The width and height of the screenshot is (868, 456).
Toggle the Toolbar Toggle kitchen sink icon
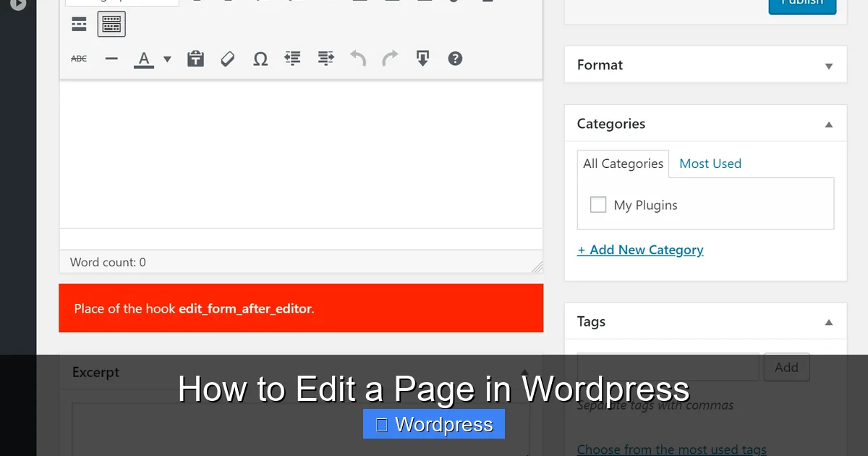coord(111,24)
